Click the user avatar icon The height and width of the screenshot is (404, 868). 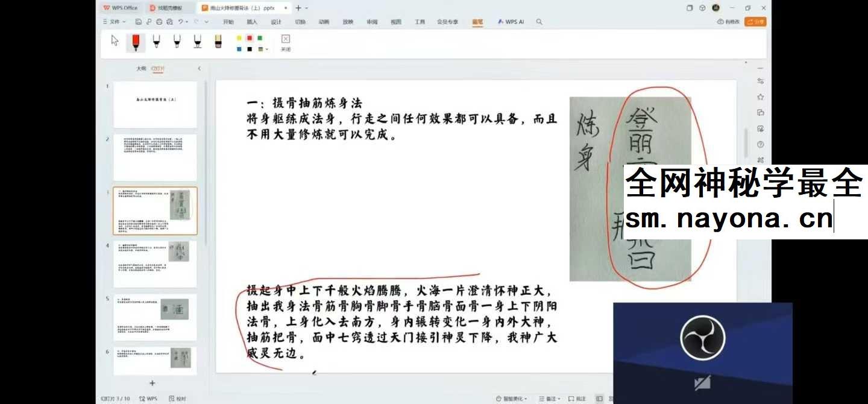pyautogui.click(x=715, y=8)
